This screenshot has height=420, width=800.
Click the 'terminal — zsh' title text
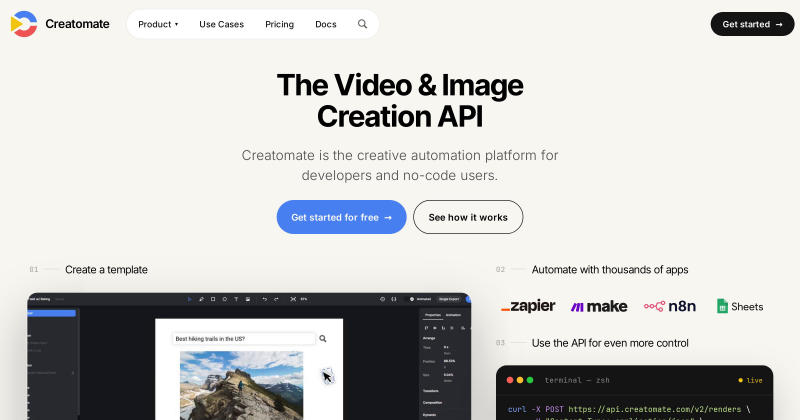577,380
